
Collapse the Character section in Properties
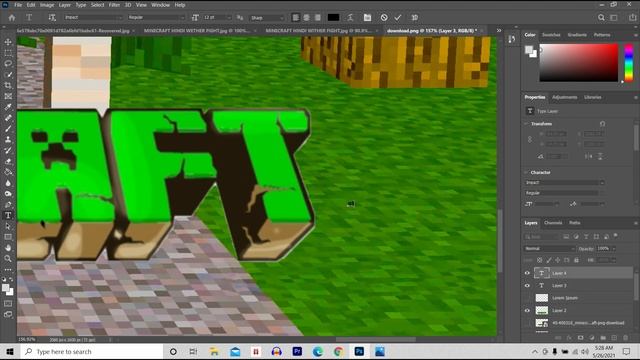point(527,173)
